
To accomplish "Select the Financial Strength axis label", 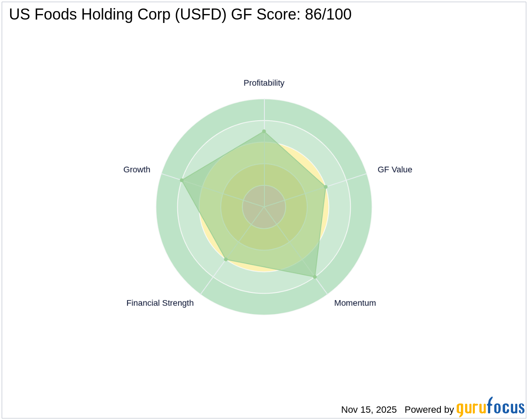I will [160, 303].
